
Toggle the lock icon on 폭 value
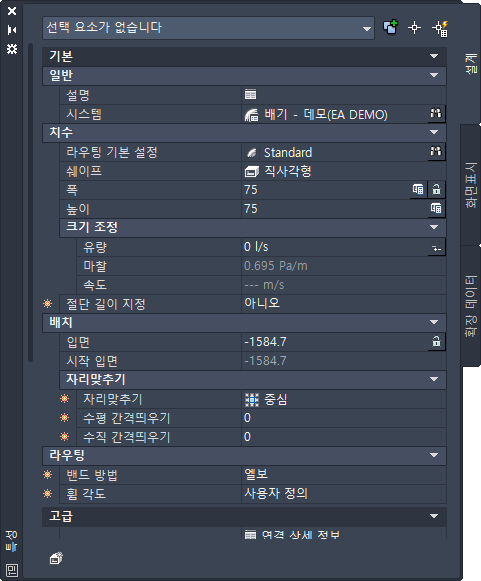(x=436, y=189)
